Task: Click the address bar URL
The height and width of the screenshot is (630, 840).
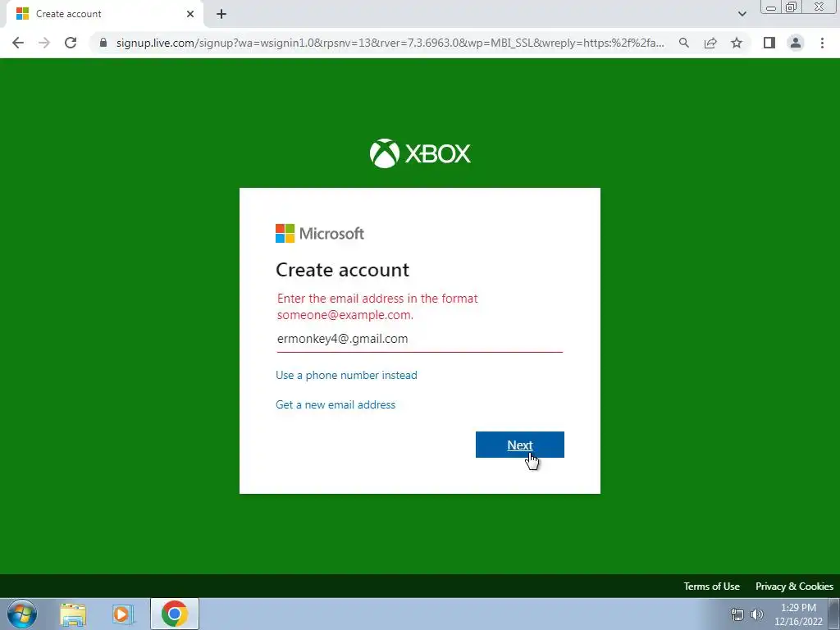Action: pyautogui.click(x=390, y=43)
